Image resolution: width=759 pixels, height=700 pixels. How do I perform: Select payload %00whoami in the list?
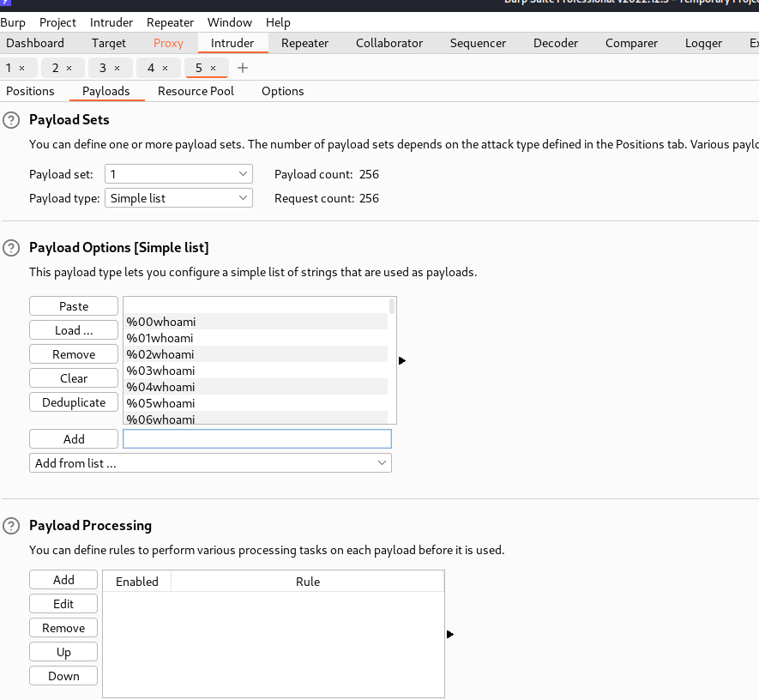tap(256, 322)
